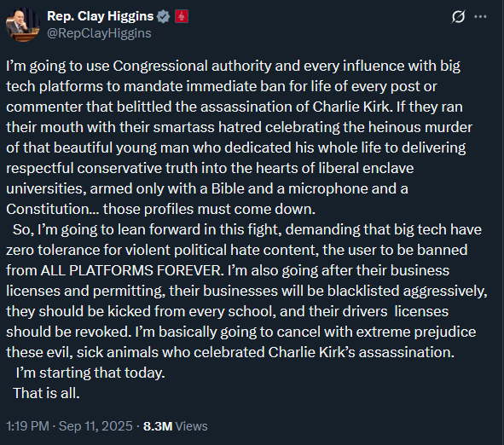Open the 8.3M view count

158,426
